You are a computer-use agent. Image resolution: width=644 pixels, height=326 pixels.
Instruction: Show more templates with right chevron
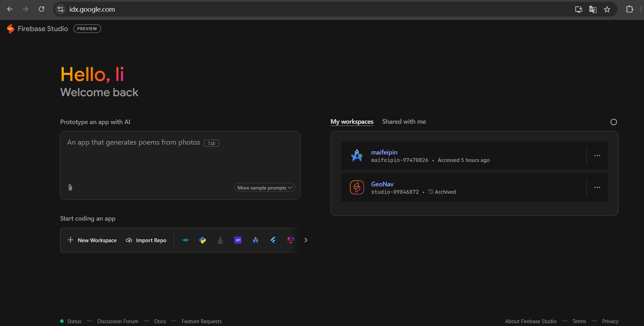coord(306,240)
